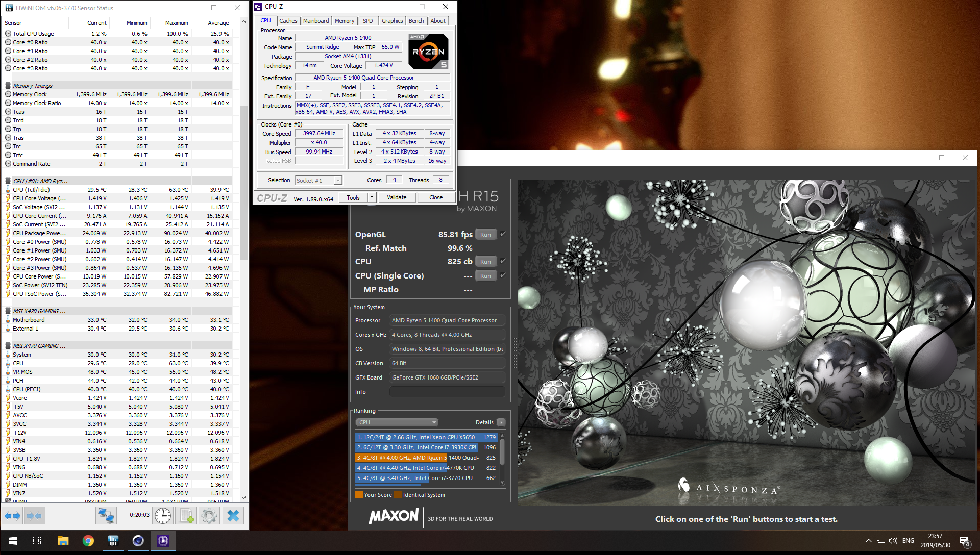The height and width of the screenshot is (555, 980).
Task: Open network tray icon
Action: 881,541
